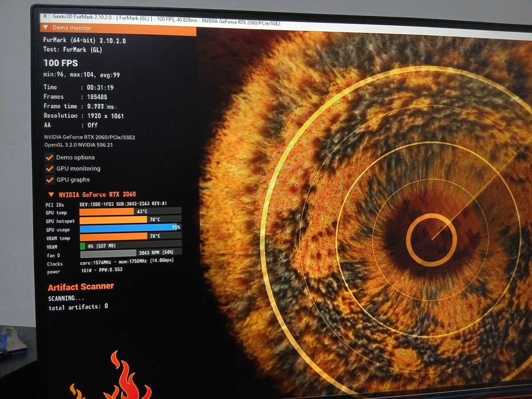Click the OpenGL 3.2.0 NVIDIA 596.21 line
This screenshot has width=532, height=399.
tap(78, 145)
